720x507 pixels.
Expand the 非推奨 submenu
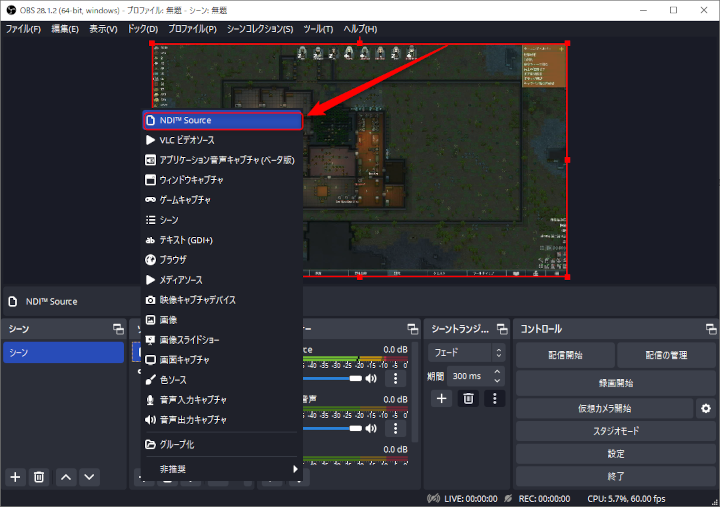point(222,469)
